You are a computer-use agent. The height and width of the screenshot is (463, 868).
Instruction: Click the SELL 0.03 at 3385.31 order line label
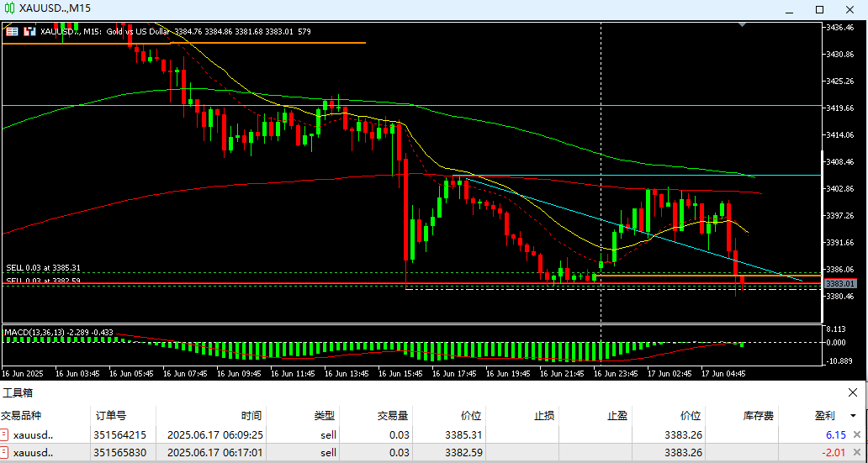pyautogui.click(x=43, y=268)
